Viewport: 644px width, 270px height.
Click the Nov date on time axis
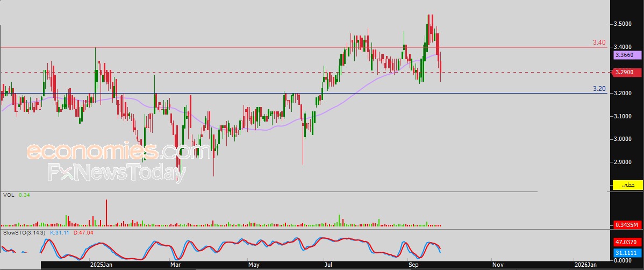[497, 265]
